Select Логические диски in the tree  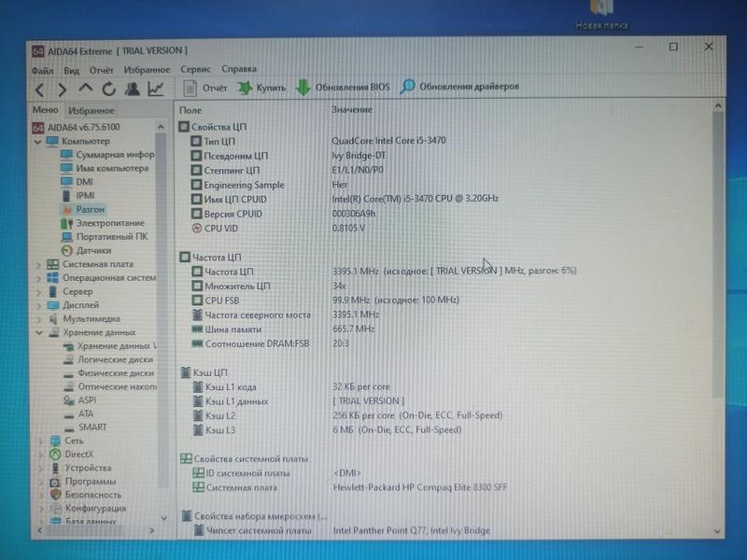[108, 359]
